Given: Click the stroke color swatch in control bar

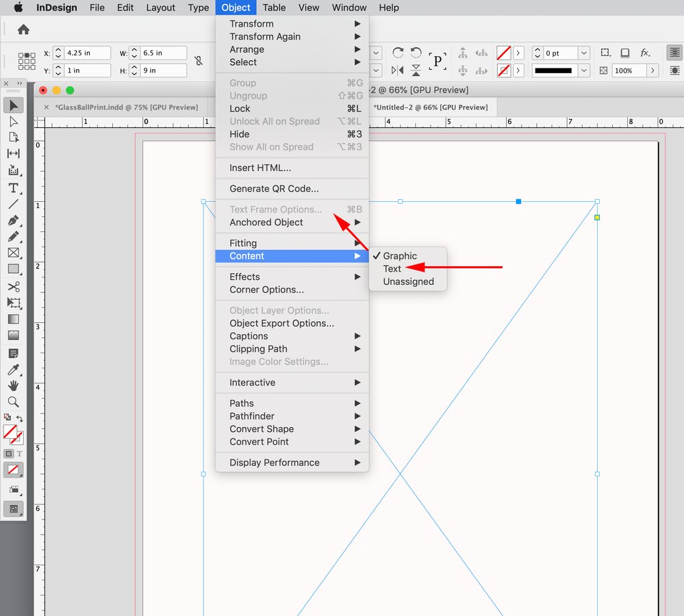Looking at the screenshot, I should coord(504,70).
